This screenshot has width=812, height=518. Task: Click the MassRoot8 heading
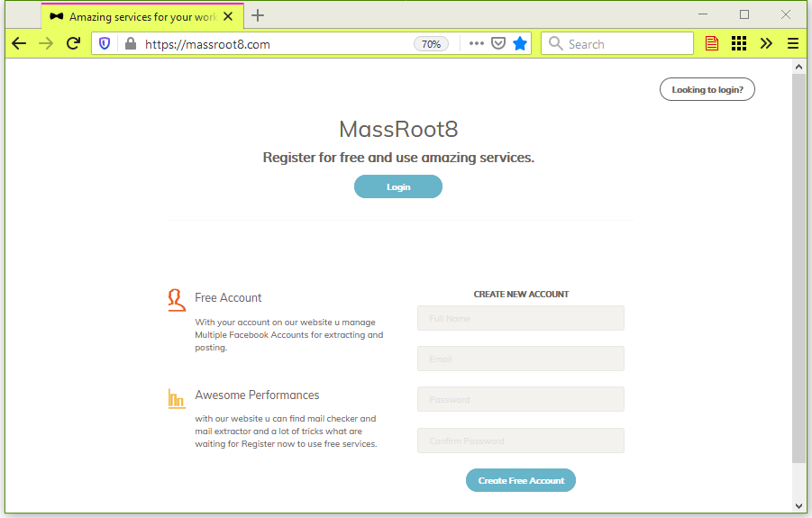(x=398, y=130)
